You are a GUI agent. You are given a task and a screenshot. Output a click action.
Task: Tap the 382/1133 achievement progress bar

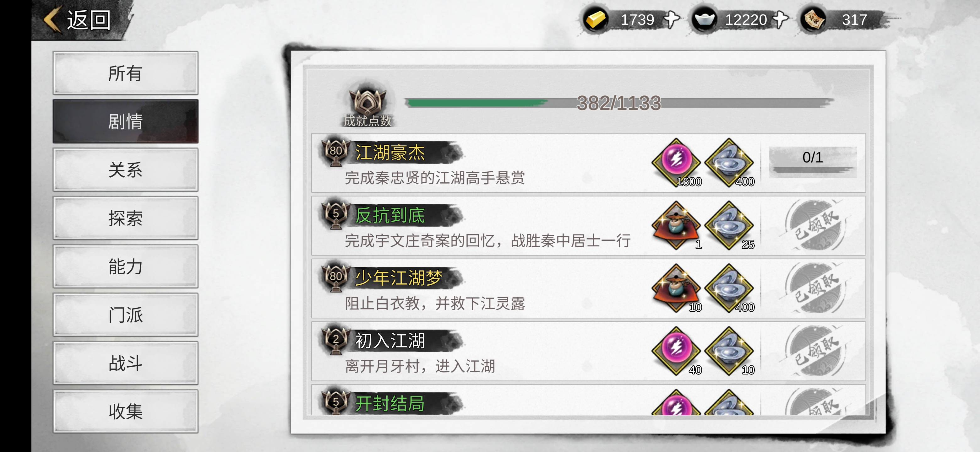click(x=619, y=103)
